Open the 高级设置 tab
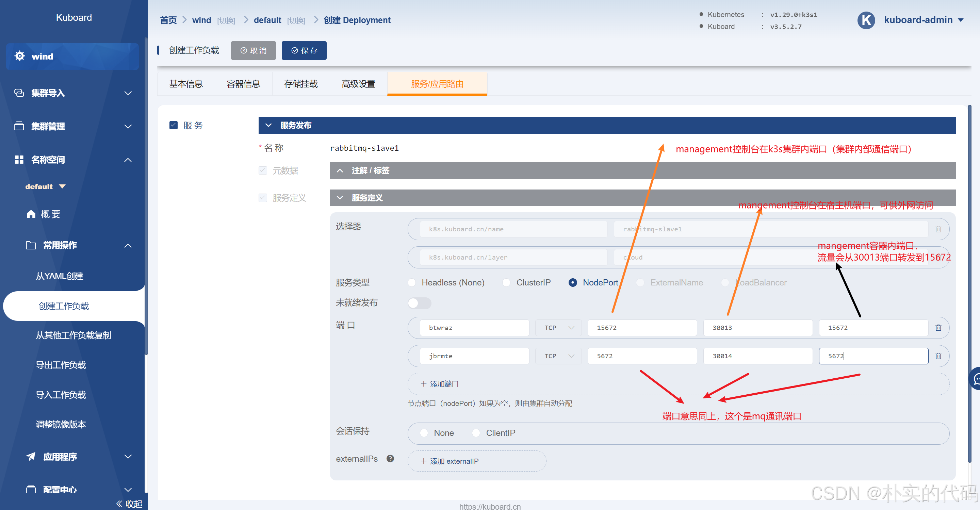Image resolution: width=980 pixels, height=510 pixels. pos(358,84)
